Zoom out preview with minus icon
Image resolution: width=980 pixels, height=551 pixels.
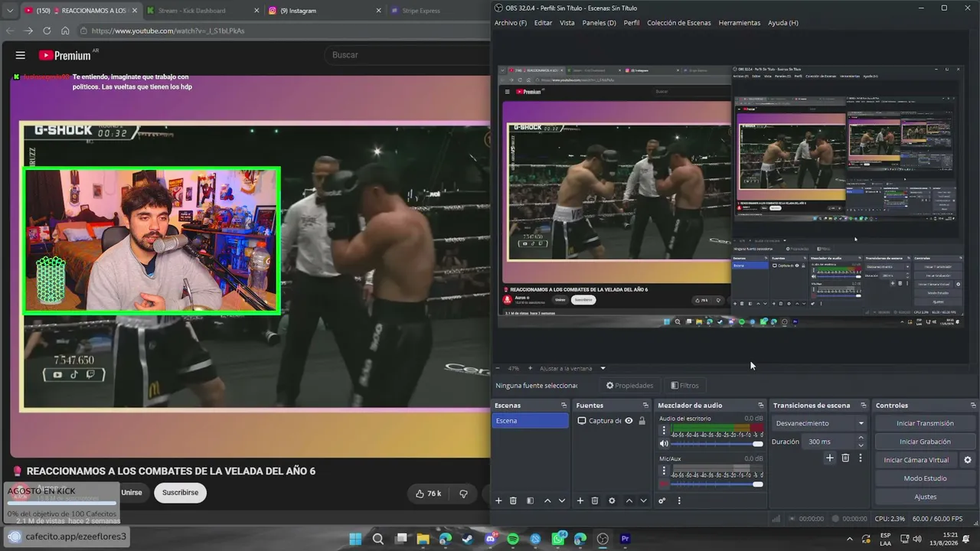point(498,368)
